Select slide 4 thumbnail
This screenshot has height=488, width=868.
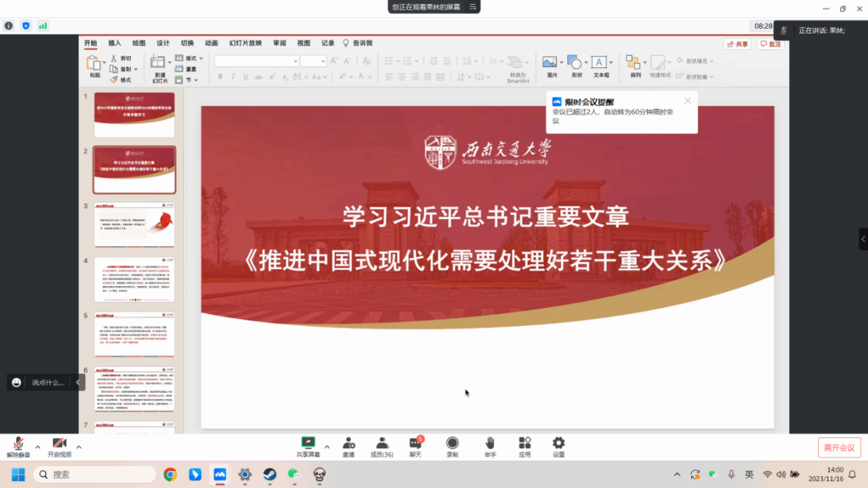click(134, 279)
